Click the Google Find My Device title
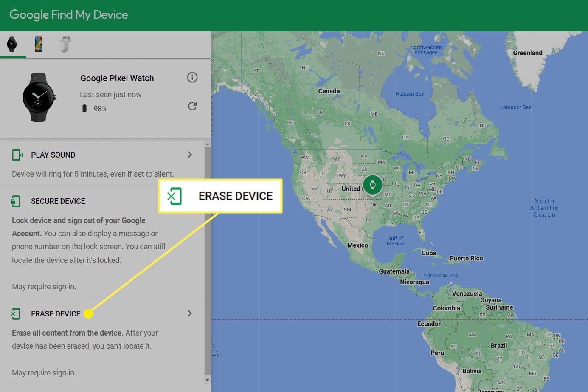Image resolution: width=588 pixels, height=392 pixels. (69, 15)
